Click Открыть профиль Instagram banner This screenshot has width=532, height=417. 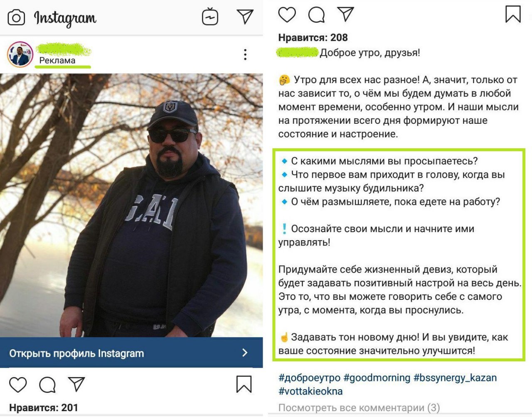[131, 353]
